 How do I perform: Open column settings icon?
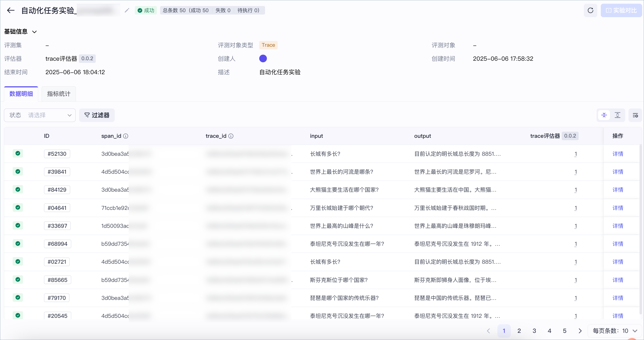coord(635,115)
